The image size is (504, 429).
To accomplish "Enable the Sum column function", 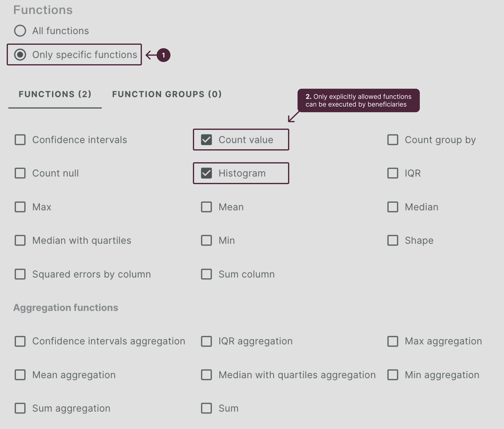I will 207,274.
